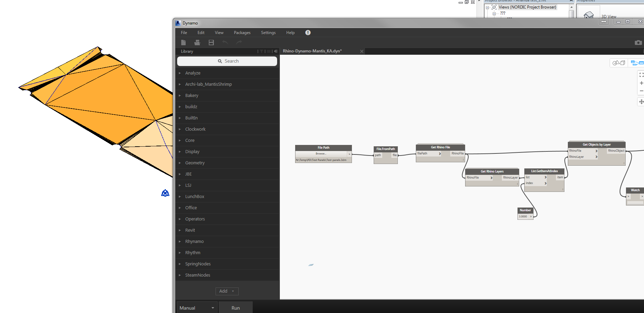Screen dimensions: 644x313
Task: Click the Run button
Action: click(x=236, y=308)
